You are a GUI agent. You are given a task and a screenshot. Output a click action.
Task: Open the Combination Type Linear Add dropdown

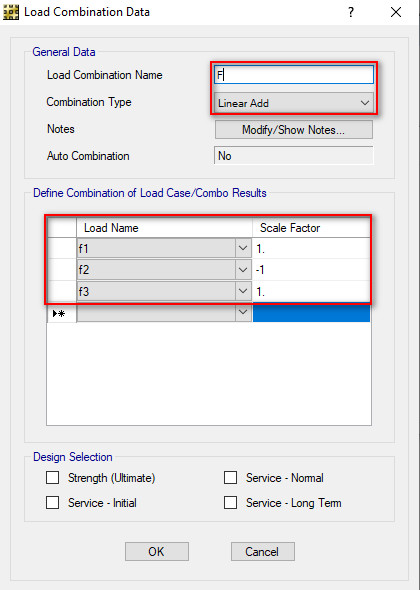coord(294,103)
